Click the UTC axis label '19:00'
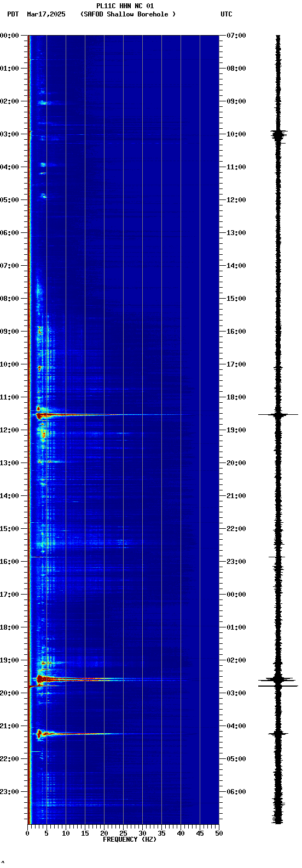The height and width of the screenshot is (868, 302). click(236, 430)
